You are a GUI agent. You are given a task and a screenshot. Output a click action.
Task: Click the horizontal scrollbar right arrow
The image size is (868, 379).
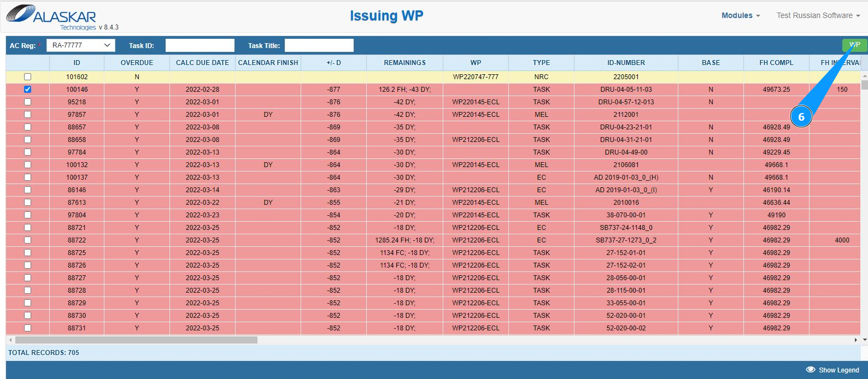855,340
